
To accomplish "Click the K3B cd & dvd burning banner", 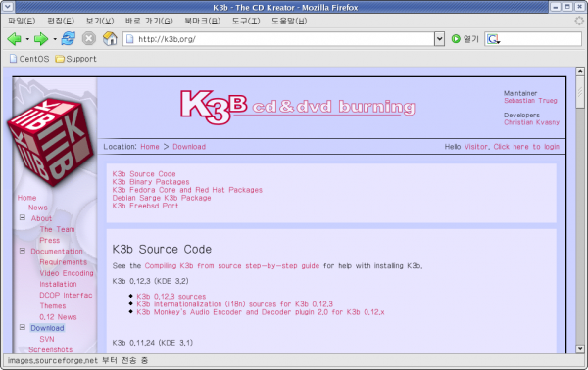I will tap(297, 107).
